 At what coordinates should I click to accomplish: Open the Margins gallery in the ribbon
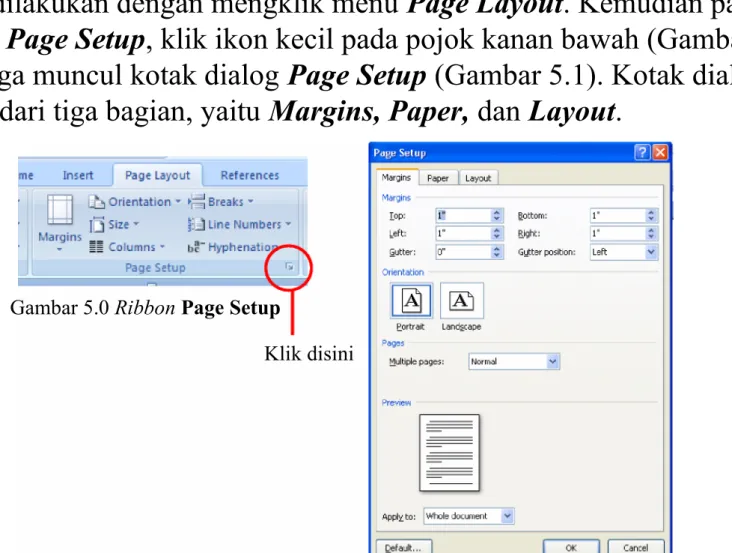60,223
